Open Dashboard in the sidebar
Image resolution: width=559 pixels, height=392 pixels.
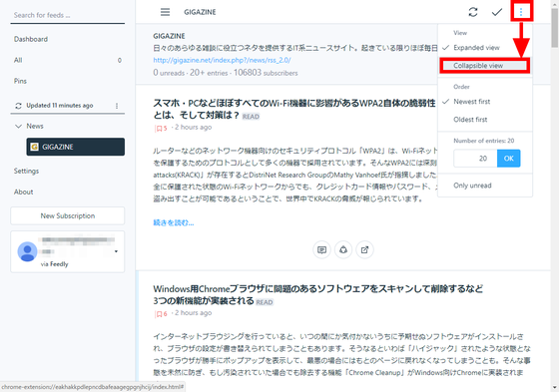click(31, 39)
